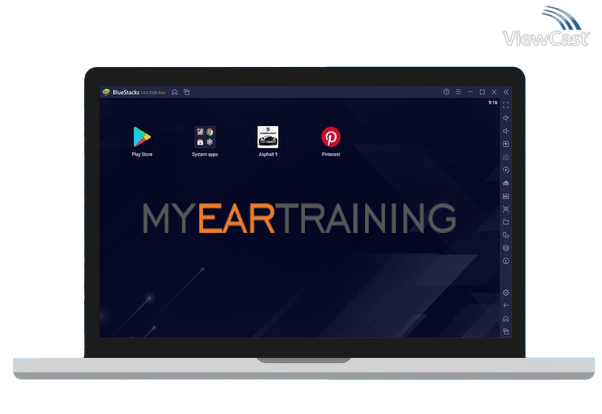Minimize the BlueStacks window
This screenshot has width=602, height=414.
[470, 92]
